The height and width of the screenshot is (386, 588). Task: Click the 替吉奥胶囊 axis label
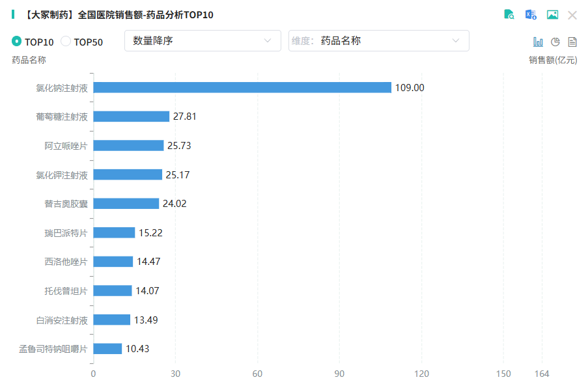66,204
